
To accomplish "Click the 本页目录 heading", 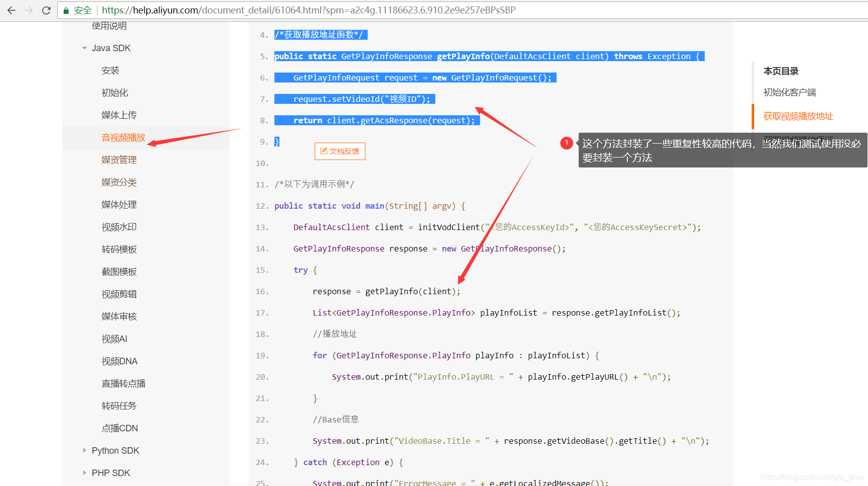I will 781,71.
